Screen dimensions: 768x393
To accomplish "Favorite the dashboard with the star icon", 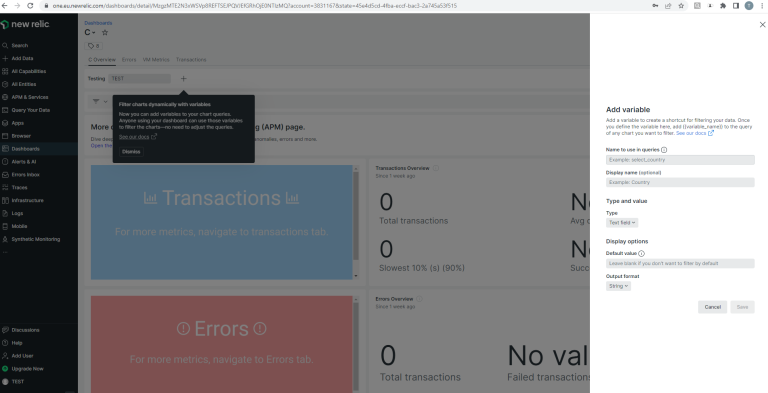I will 105,32.
